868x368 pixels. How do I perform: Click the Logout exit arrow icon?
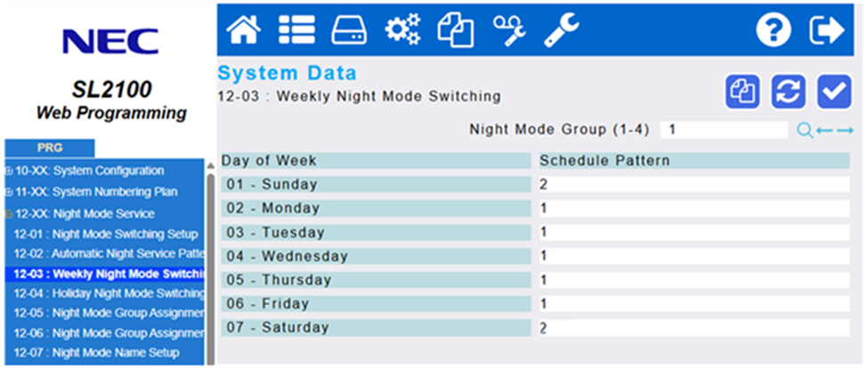825,31
